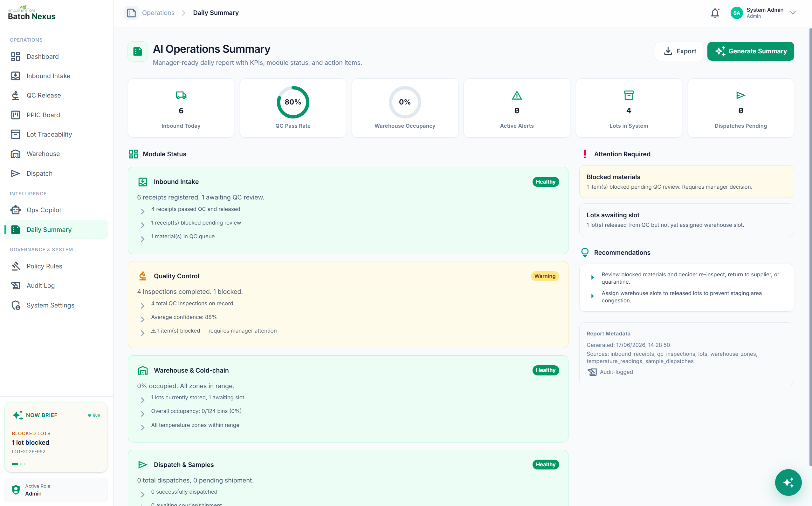812x506 pixels.
Task: Click the Quality Control microscope module icon
Action: [143, 276]
